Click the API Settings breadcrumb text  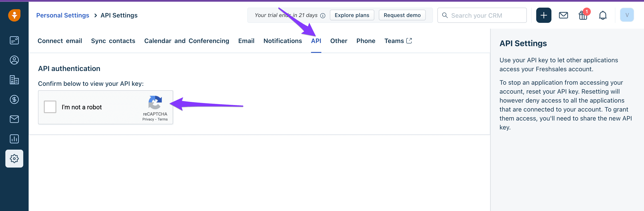point(119,15)
